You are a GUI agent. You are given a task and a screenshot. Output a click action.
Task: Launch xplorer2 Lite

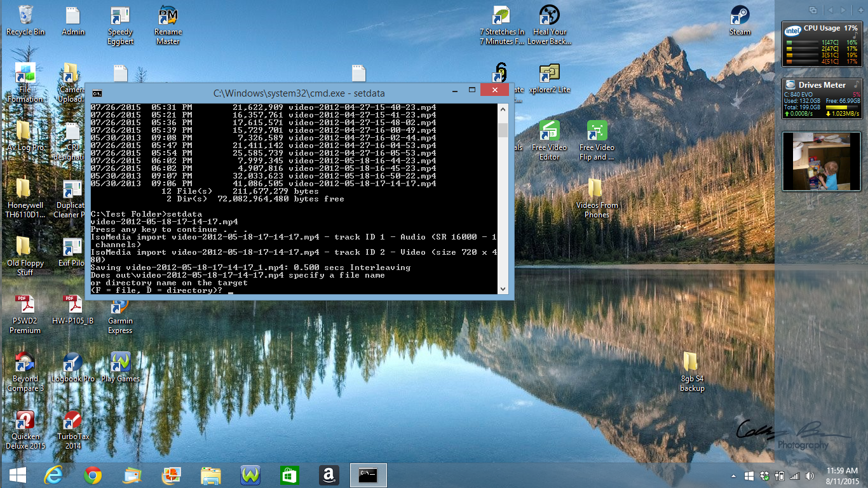(x=550, y=78)
